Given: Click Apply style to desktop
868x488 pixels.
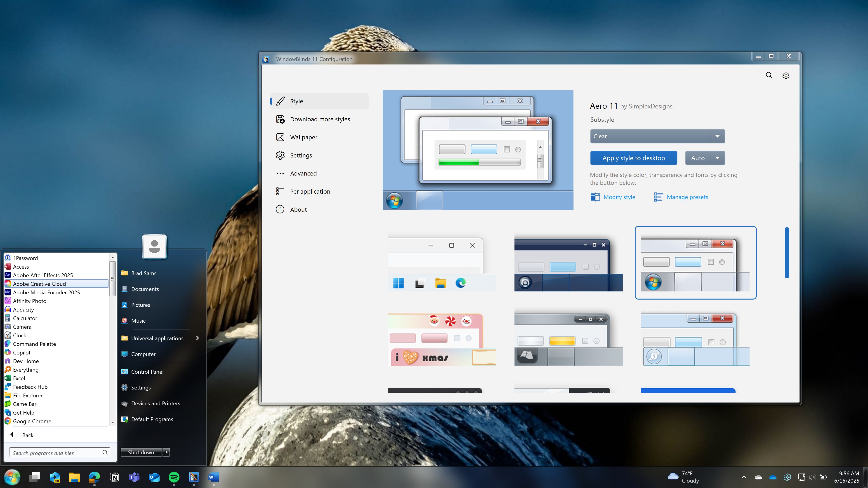Looking at the screenshot, I should [x=633, y=158].
